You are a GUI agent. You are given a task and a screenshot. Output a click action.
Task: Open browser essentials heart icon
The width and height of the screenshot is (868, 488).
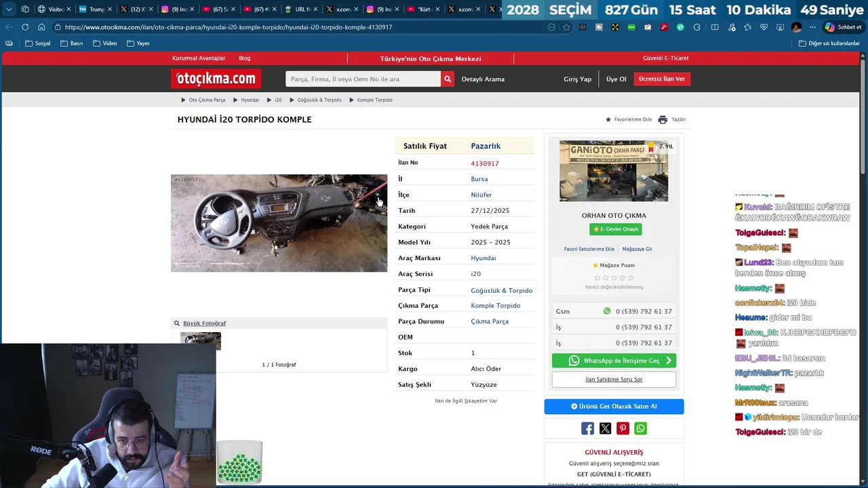click(x=764, y=27)
